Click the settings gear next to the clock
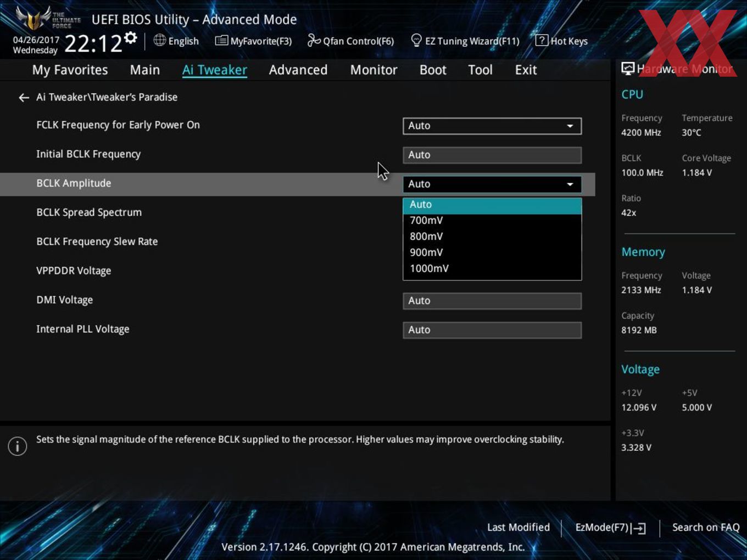The height and width of the screenshot is (560, 747). pyautogui.click(x=131, y=38)
